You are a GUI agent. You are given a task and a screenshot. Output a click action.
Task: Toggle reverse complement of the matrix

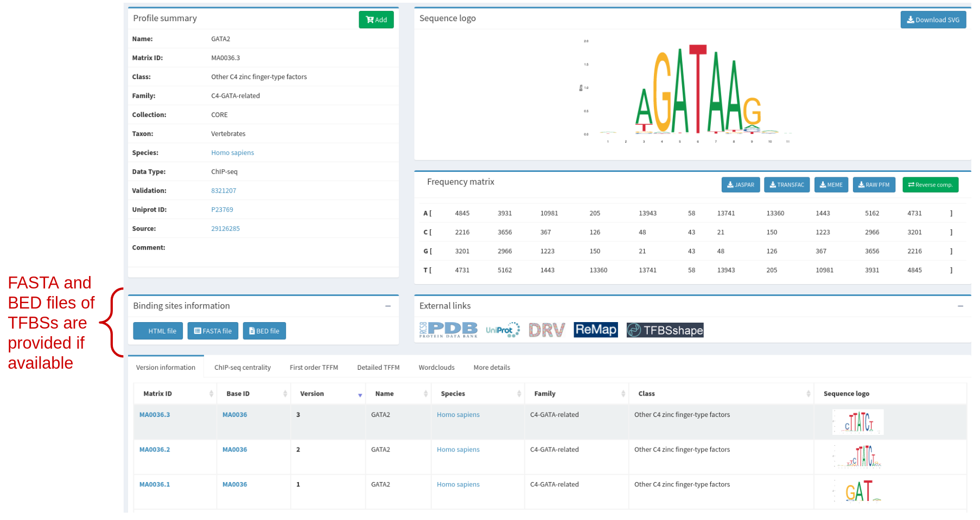click(x=930, y=185)
